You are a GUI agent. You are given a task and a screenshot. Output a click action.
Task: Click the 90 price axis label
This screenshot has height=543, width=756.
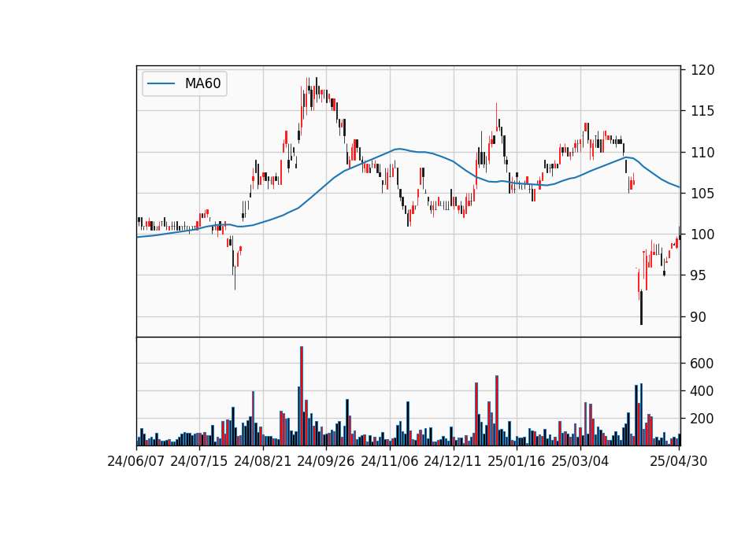tap(699, 317)
